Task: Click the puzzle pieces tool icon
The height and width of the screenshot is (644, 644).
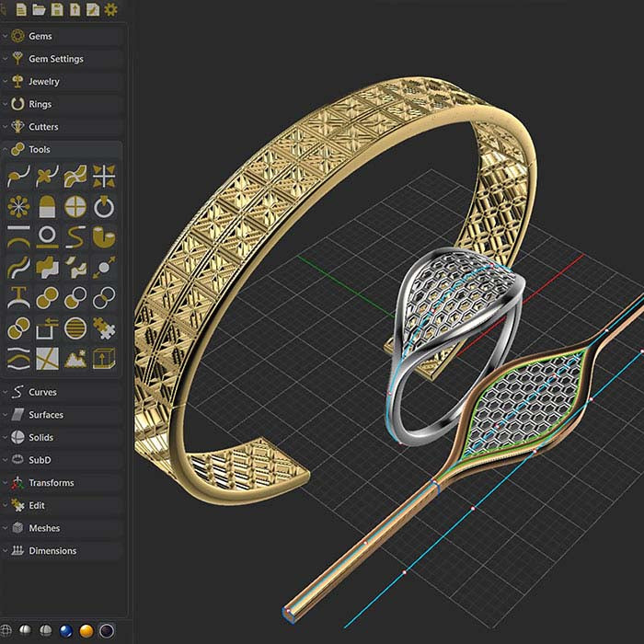Action: click(104, 328)
